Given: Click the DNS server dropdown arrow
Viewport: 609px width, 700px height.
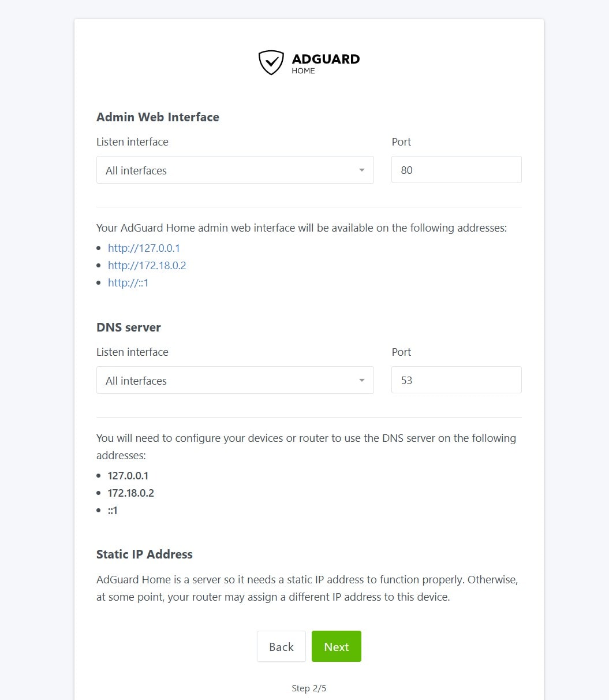Looking at the screenshot, I should point(362,381).
